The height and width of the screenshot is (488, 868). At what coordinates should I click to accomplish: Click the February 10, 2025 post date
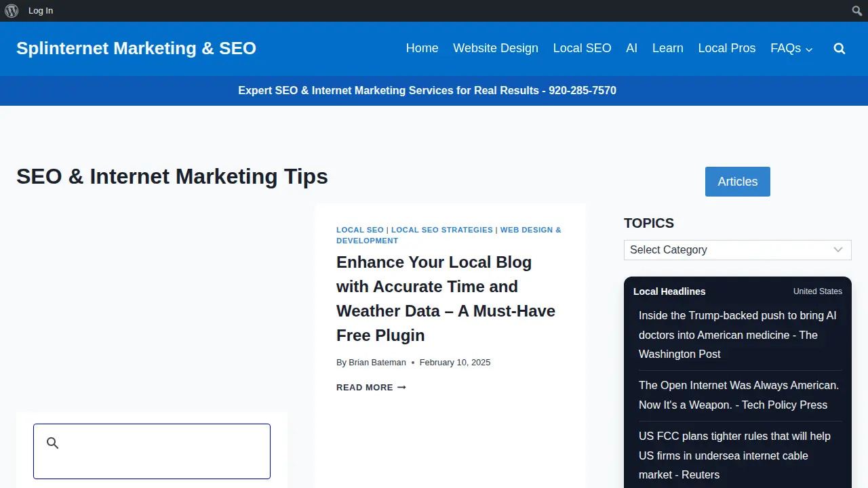[455, 363]
